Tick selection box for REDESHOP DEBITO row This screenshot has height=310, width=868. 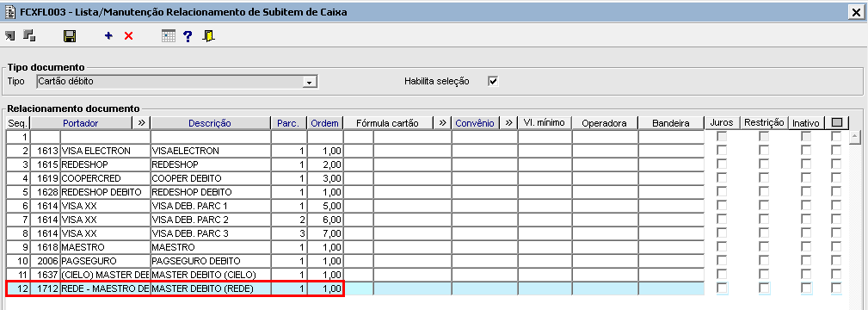(836, 192)
